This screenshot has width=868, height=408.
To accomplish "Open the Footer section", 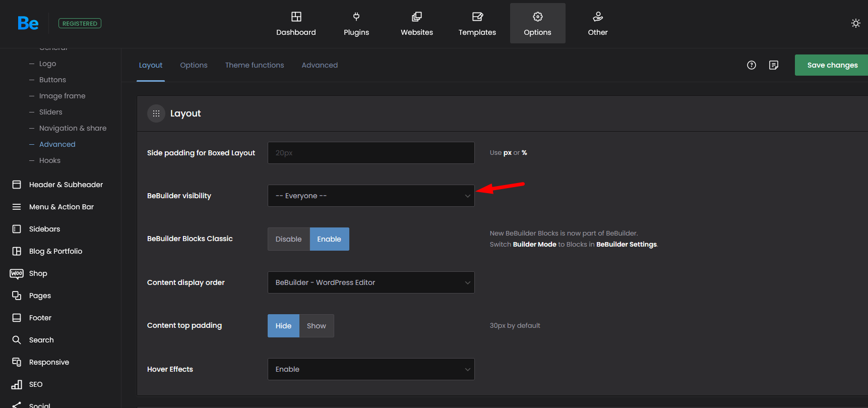I will click(40, 318).
